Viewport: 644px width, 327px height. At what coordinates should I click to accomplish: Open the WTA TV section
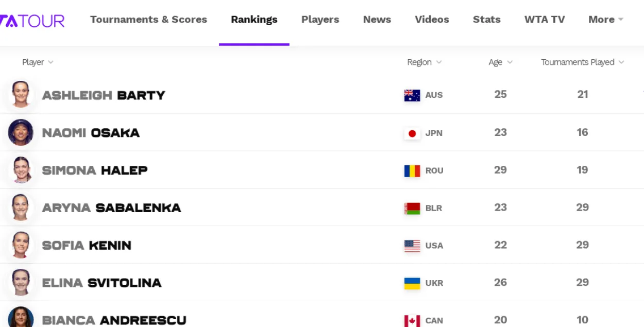pos(545,20)
